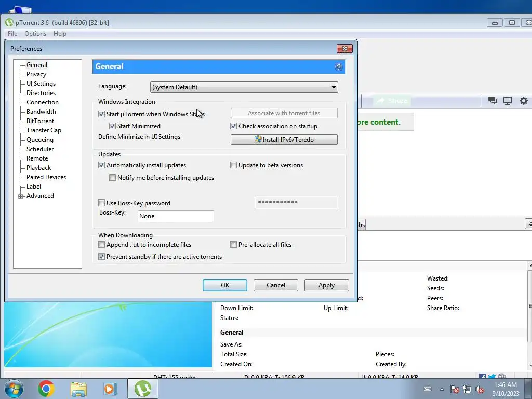Image resolution: width=532 pixels, height=399 pixels.
Task: Select Connection category
Action: pyautogui.click(x=43, y=102)
